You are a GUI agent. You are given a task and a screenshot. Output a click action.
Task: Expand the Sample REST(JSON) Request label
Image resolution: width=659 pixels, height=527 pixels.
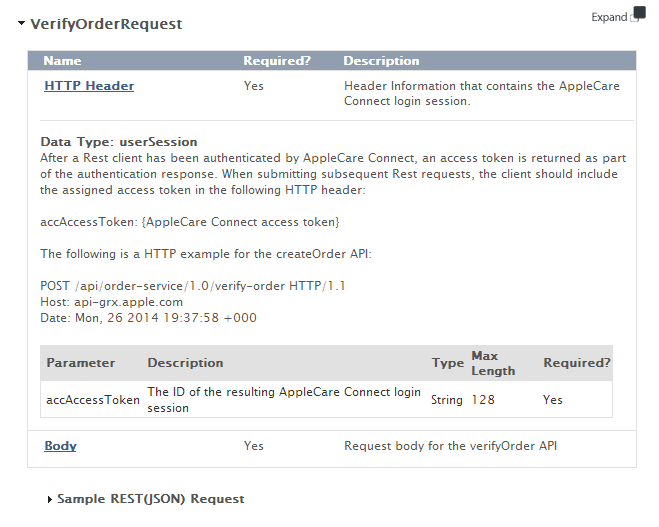pos(150,499)
